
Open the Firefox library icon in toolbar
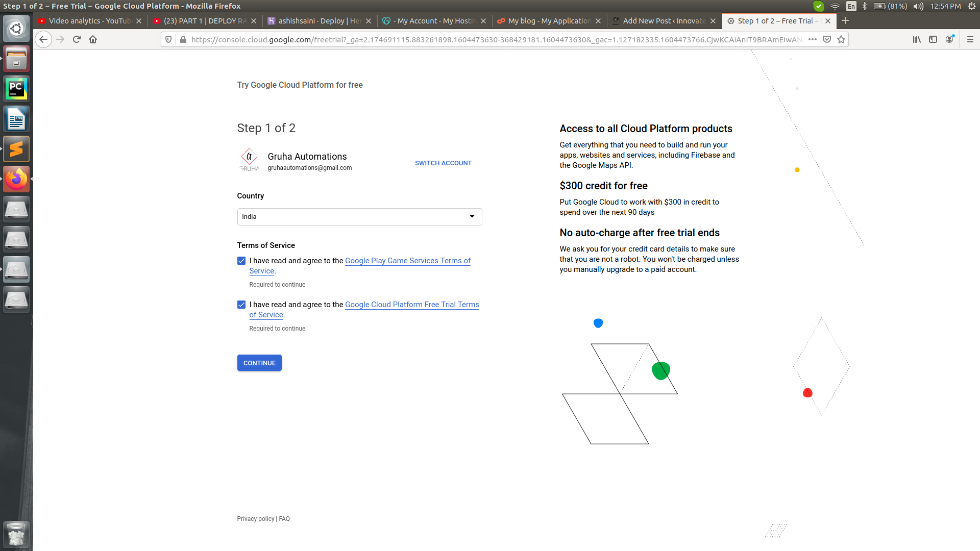(916, 39)
